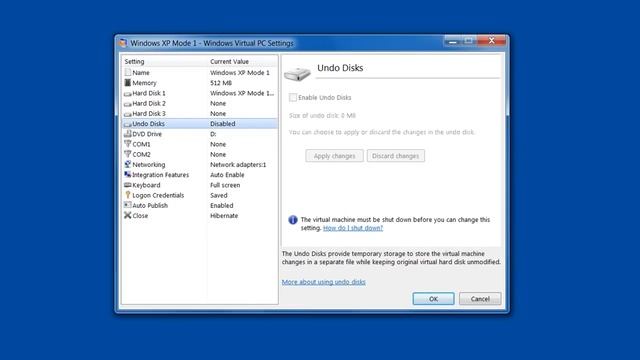Screen dimensions: 640x360
Task: Open More about using undo disks link
Action: coord(323,282)
